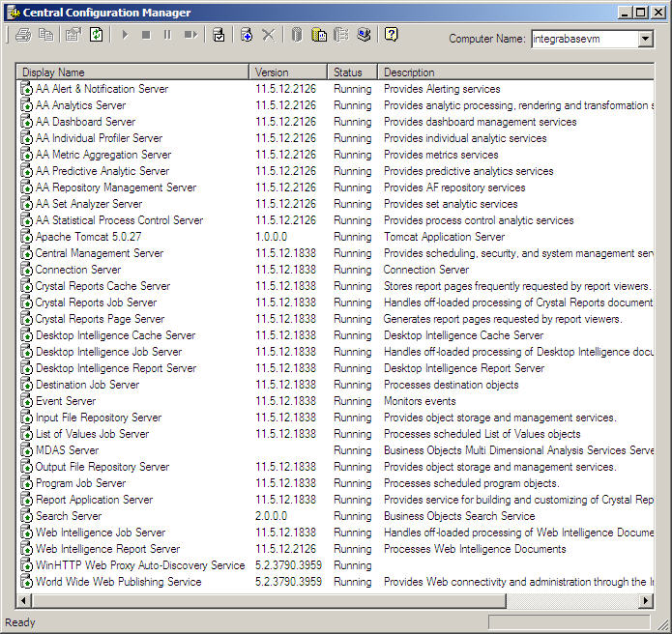672x634 pixels.
Task: Click the MDAS Server row icon
Action: coord(26,450)
